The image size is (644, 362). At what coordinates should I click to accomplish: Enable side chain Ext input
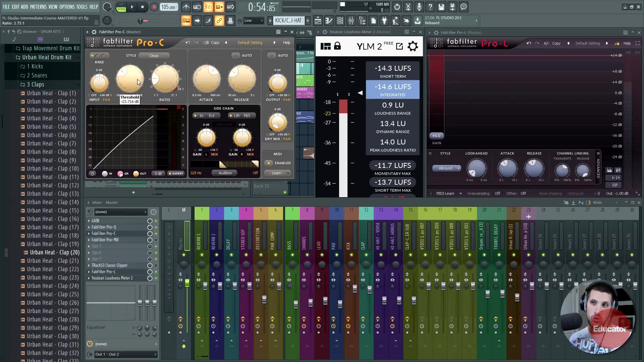coord(212,116)
